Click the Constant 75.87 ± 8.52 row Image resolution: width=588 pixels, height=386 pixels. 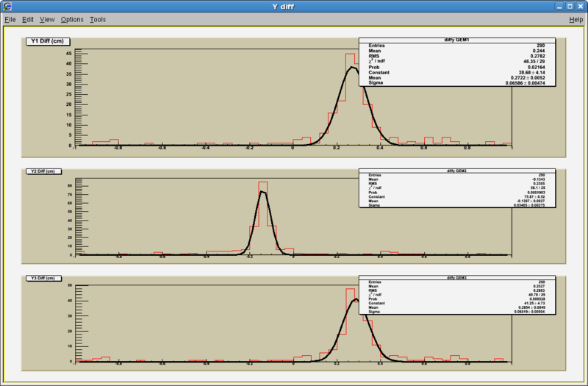tap(456, 196)
